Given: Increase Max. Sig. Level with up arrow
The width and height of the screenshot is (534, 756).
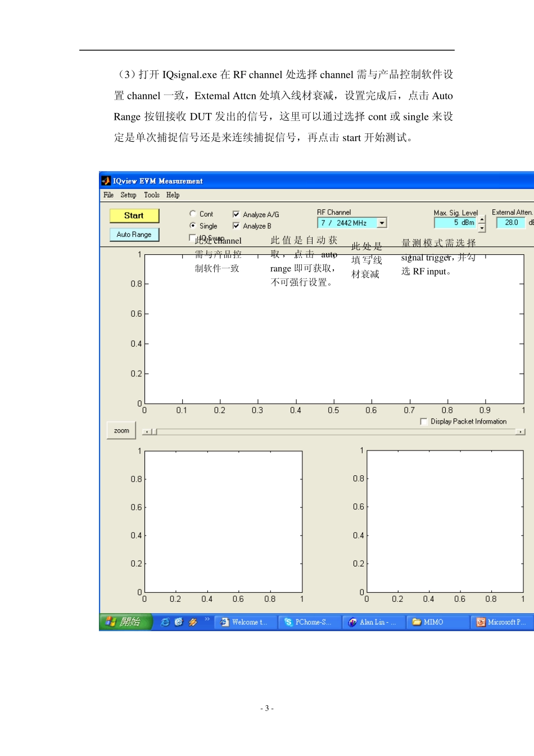Looking at the screenshot, I should coord(482,220).
